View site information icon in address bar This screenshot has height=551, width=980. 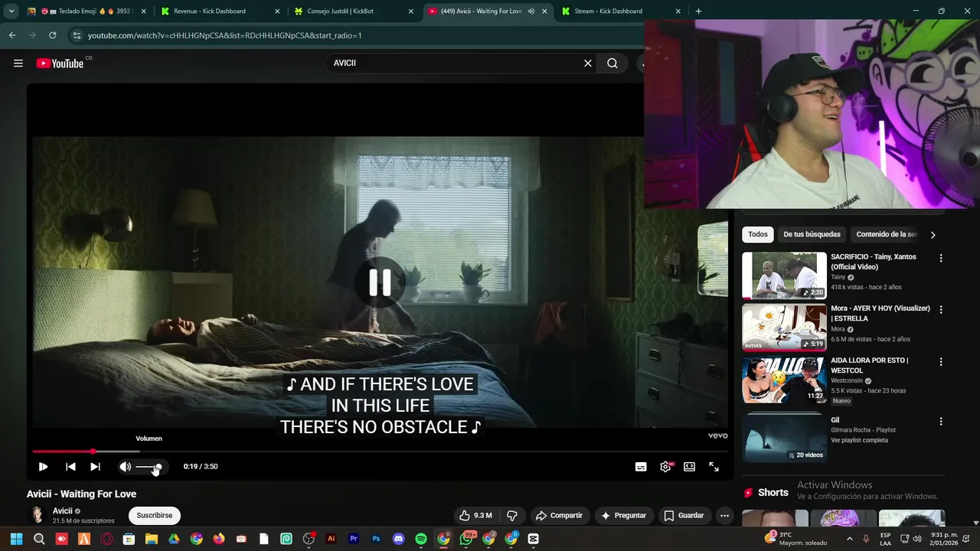(x=76, y=35)
